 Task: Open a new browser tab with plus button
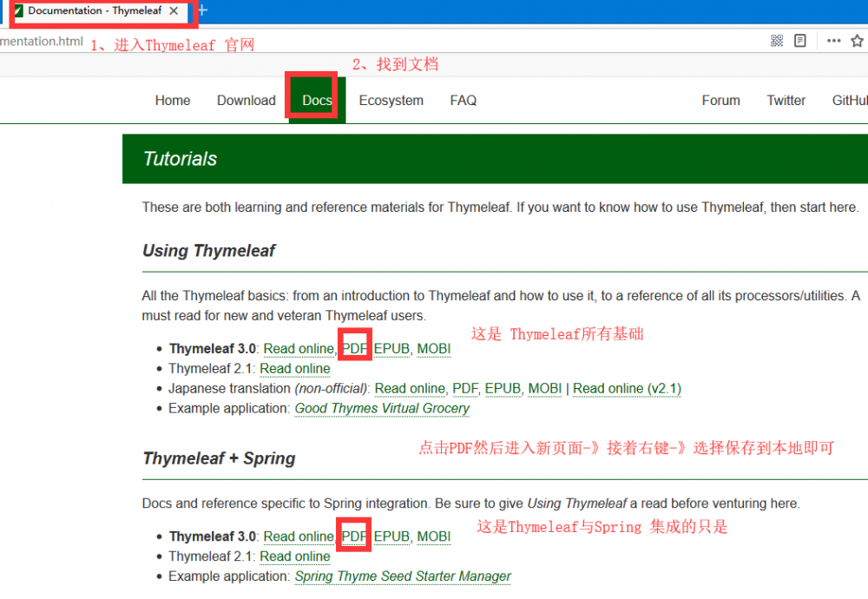coord(201,11)
